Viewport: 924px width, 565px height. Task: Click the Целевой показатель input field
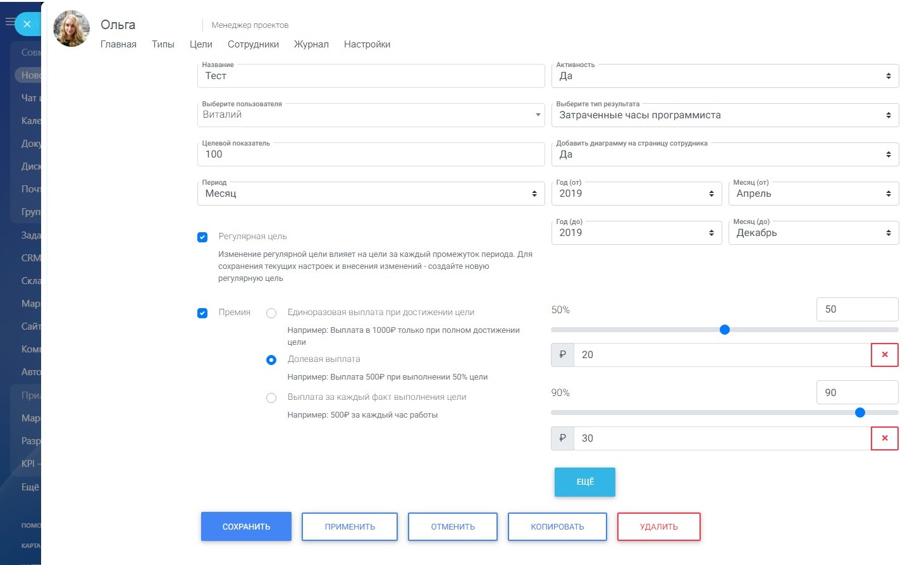(x=371, y=154)
